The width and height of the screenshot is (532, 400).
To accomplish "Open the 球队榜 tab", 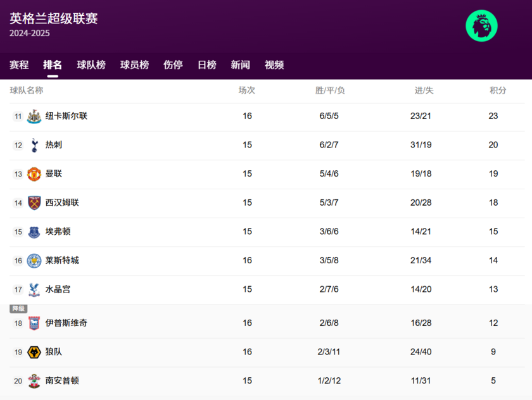I will (91, 65).
